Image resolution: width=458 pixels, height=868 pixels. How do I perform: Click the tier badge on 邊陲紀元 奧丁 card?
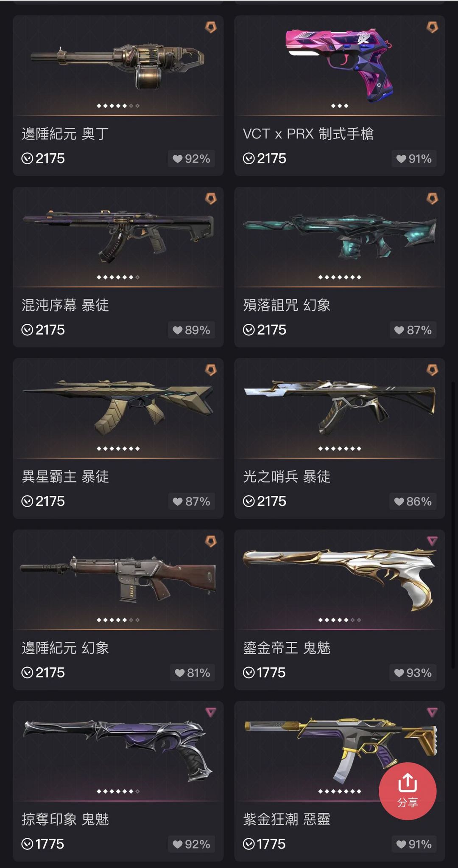click(211, 28)
